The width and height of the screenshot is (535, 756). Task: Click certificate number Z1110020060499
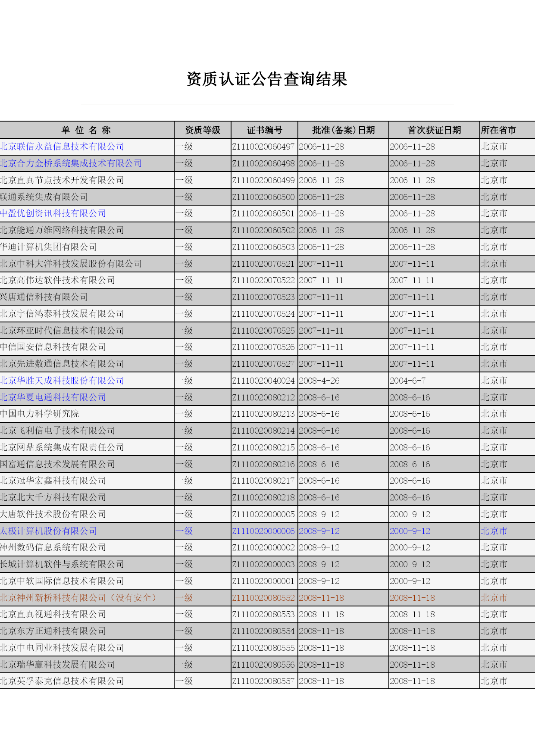tap(263, 180)
